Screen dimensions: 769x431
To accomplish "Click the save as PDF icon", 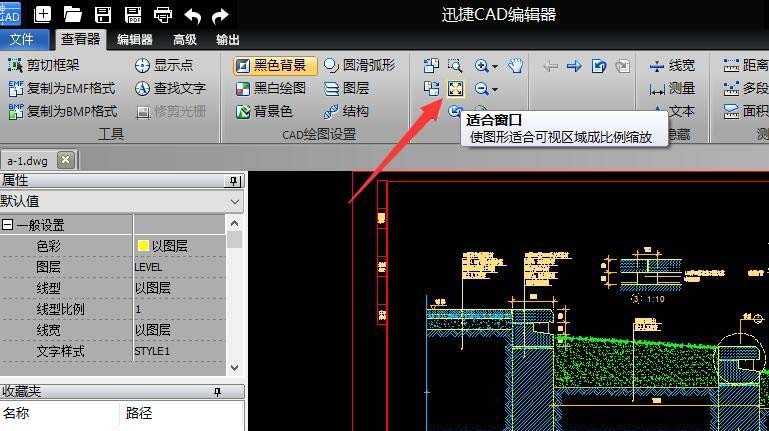I will coord(133,14).
